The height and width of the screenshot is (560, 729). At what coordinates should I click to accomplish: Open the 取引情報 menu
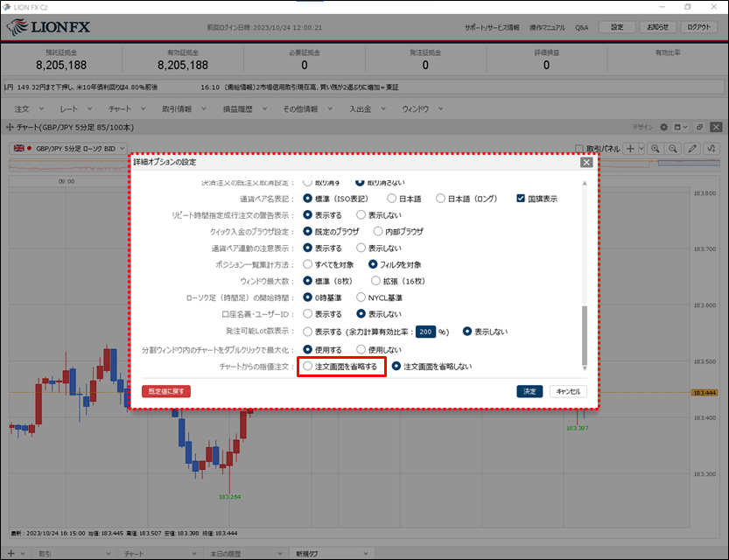point(184,108)
